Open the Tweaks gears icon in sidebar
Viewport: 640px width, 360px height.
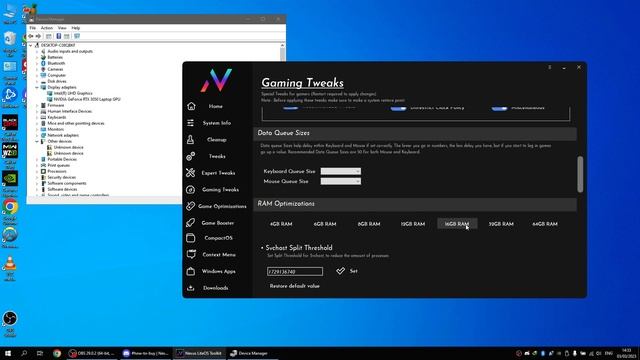point(190,156)
